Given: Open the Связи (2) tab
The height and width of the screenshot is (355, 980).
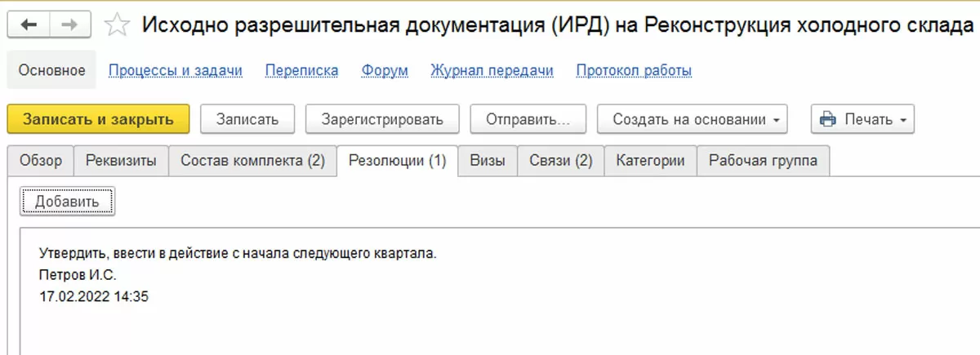Looking at the screenshot, I should tap(560, 161).
